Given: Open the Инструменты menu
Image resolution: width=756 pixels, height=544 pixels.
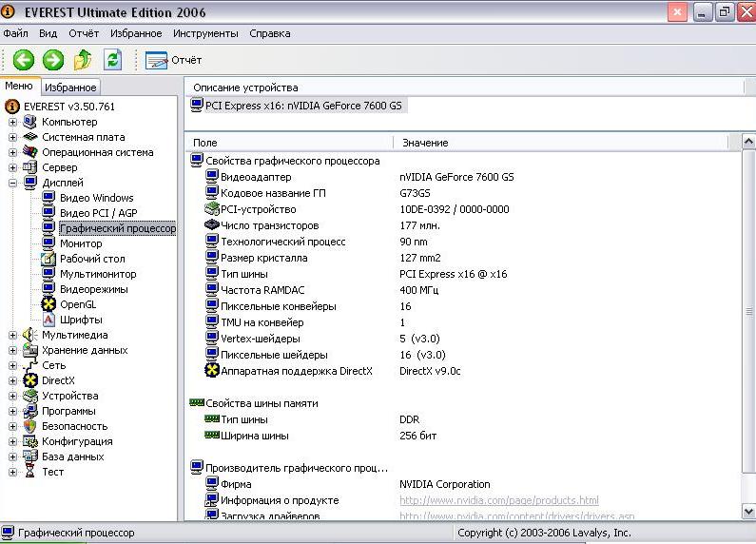Looking at the screenshot, I should 205,33.
